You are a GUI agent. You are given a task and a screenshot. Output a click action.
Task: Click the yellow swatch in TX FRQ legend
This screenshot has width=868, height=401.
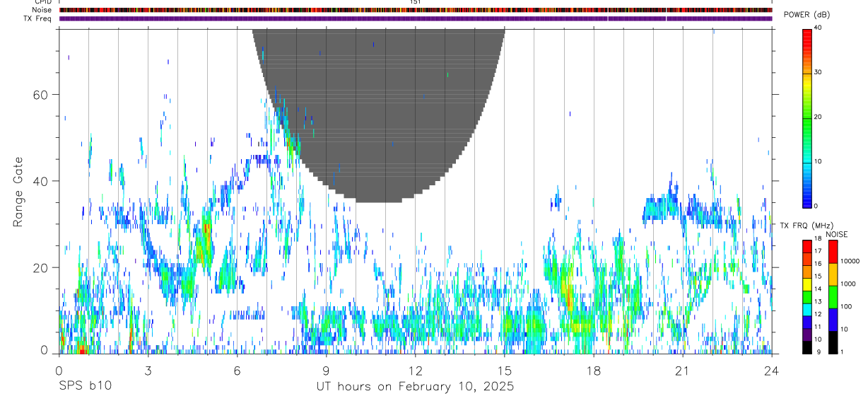tap(807, 284)
